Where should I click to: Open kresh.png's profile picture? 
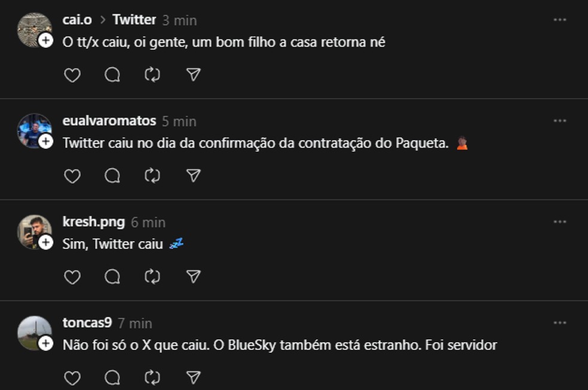click(36, 233)
